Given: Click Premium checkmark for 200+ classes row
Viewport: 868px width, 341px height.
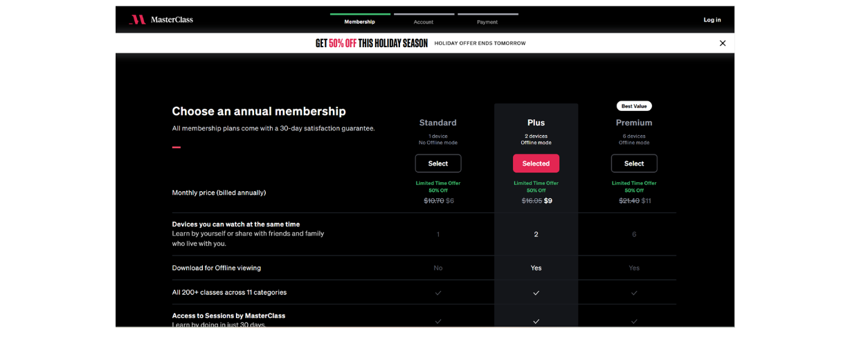Looking at the screenshot, I should (634, 292).
